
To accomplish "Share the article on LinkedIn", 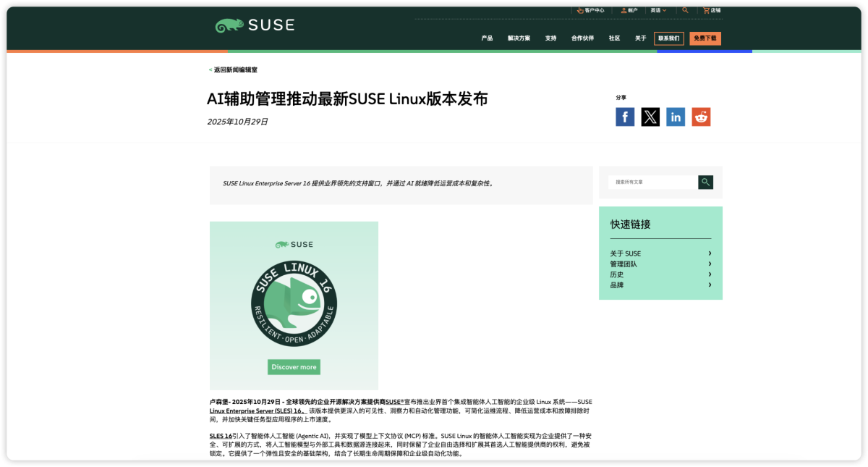I will 676,117.
